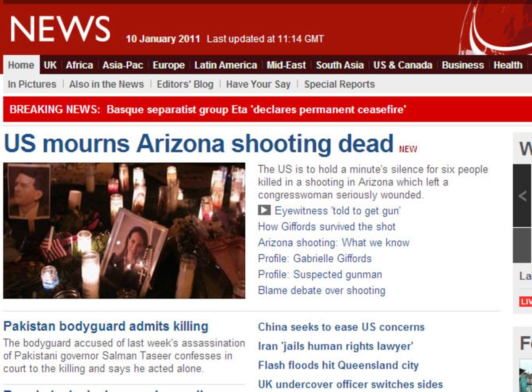
Task: Click the NEWS logo in the header
Action: tap(60, 29)
